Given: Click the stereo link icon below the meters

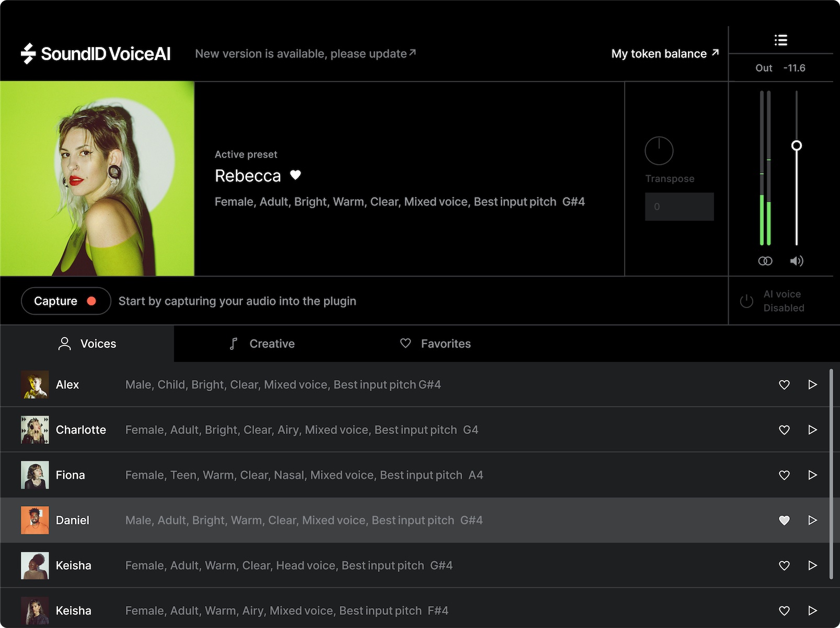Looking at the screenshot, I should [x=765, y=261].
